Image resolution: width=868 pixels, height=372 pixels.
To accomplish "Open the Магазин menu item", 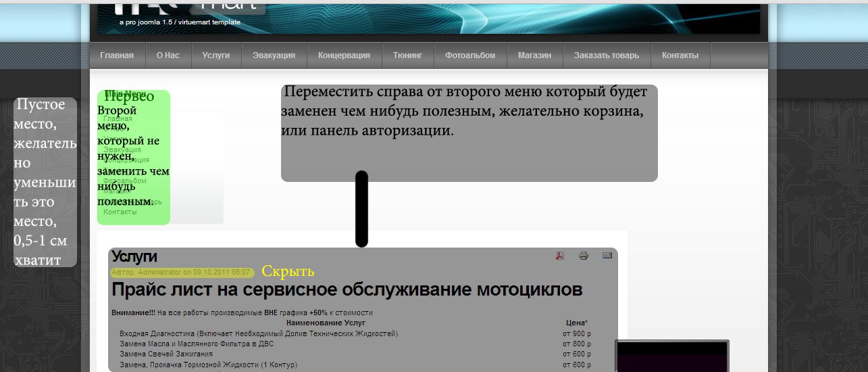I will tap(534, 55).
